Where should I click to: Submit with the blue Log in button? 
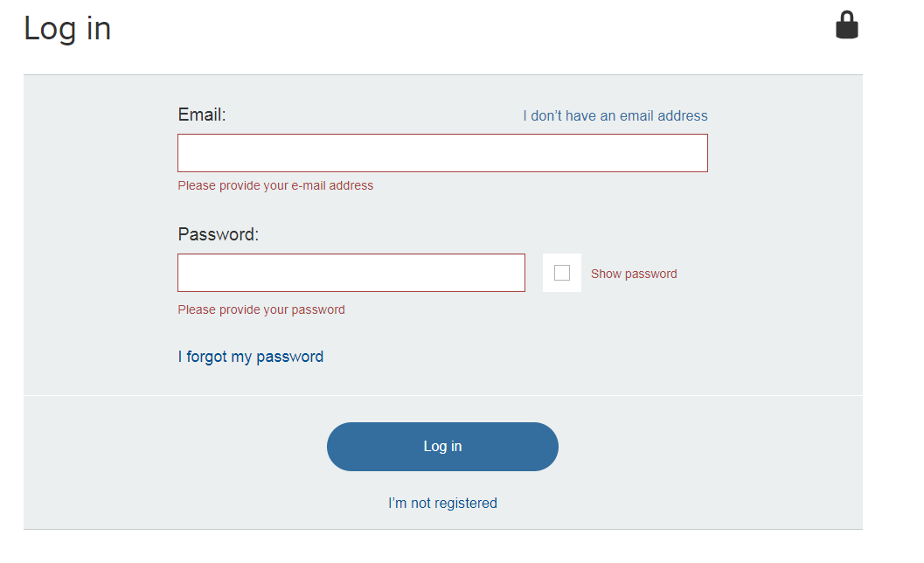tap(442, 447)
